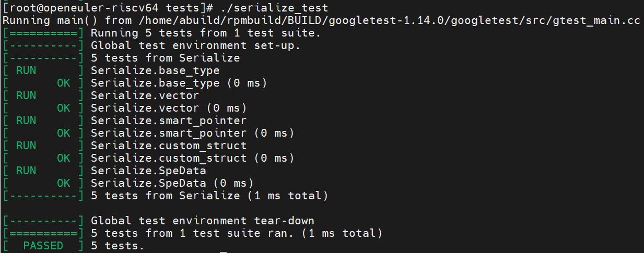The width and height of the screenshot is (644, 253).
Task: Click the Serialize.custom_struct OK result
Action: point(148,158)
